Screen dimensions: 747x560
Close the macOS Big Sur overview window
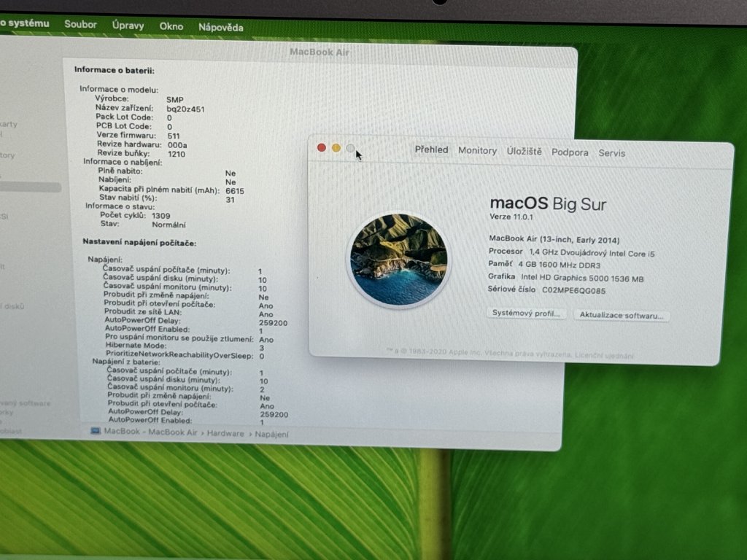click(x=322, y=147)
